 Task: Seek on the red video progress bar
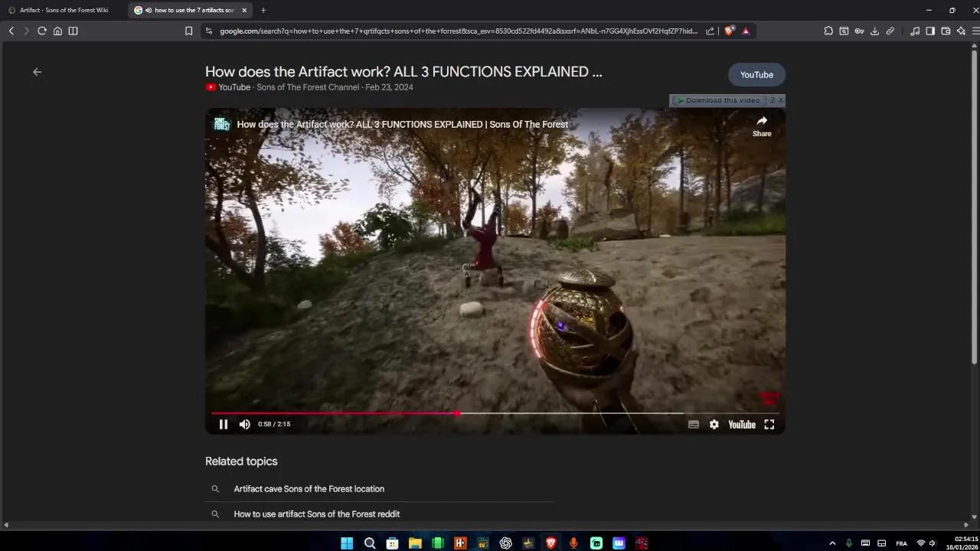(495, 413)
